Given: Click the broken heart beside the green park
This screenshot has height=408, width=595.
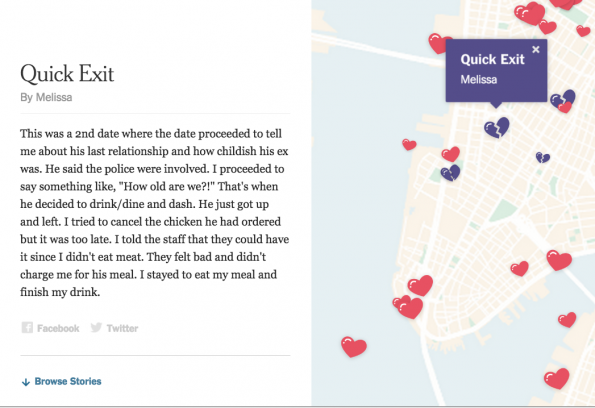Looking at the screenshot, I should [x=450, y=173].
